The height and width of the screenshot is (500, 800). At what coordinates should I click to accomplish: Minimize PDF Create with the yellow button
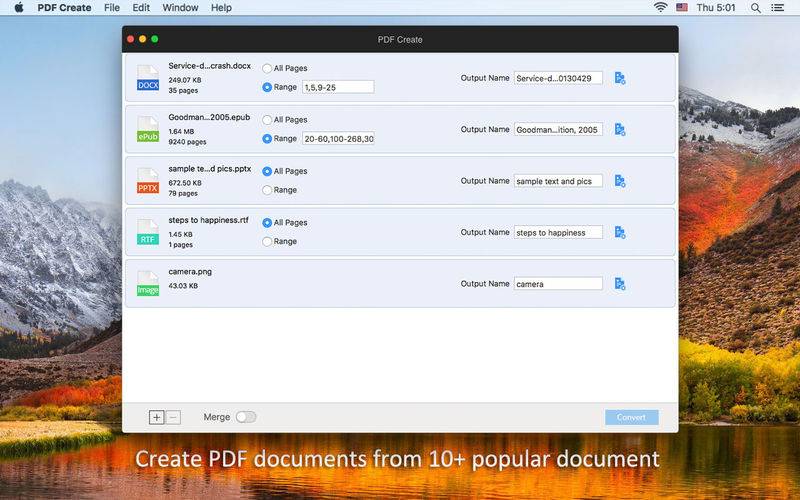142,39
